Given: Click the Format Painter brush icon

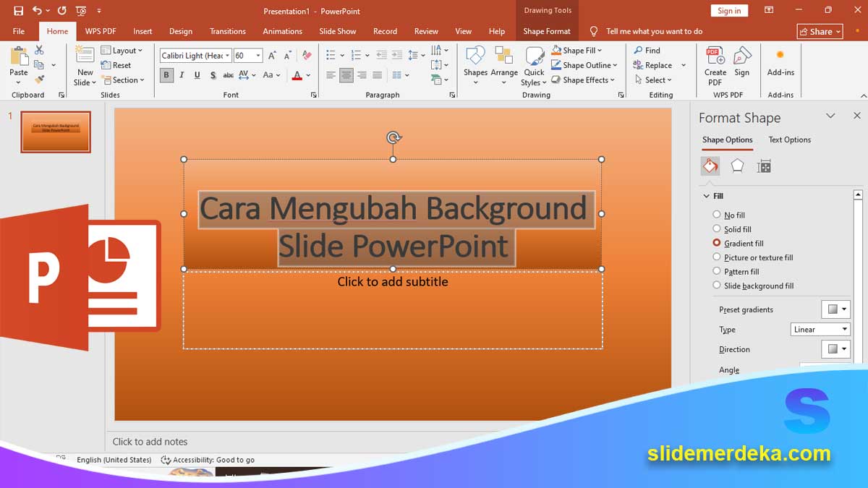Looking at the screenshot, I should (x=39, y=80).
